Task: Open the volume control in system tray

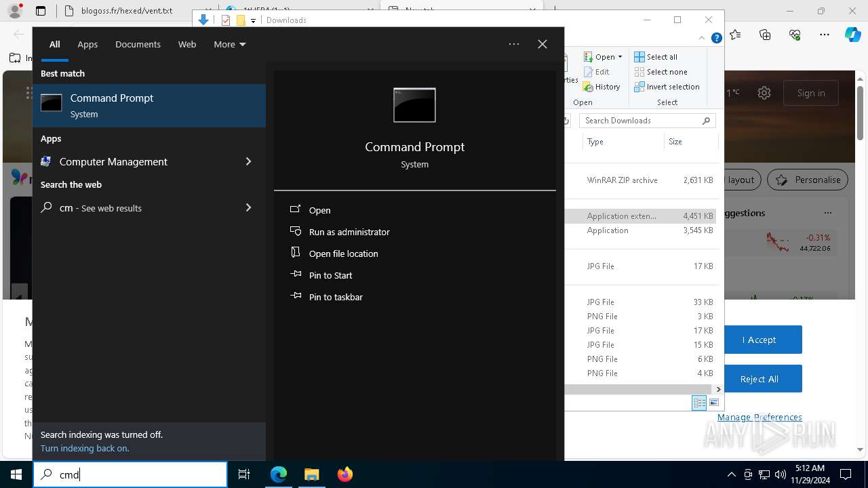Action: coord(781,474)
